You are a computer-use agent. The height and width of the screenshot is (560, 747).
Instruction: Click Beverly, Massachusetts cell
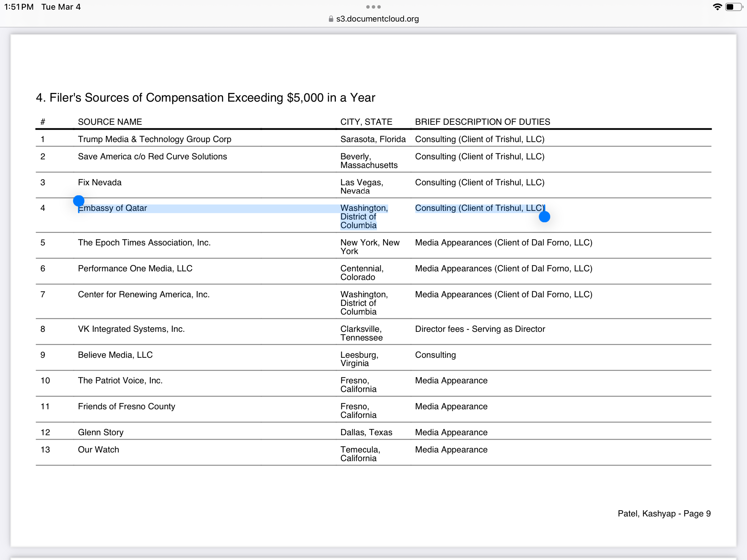(x=369, y=161)
